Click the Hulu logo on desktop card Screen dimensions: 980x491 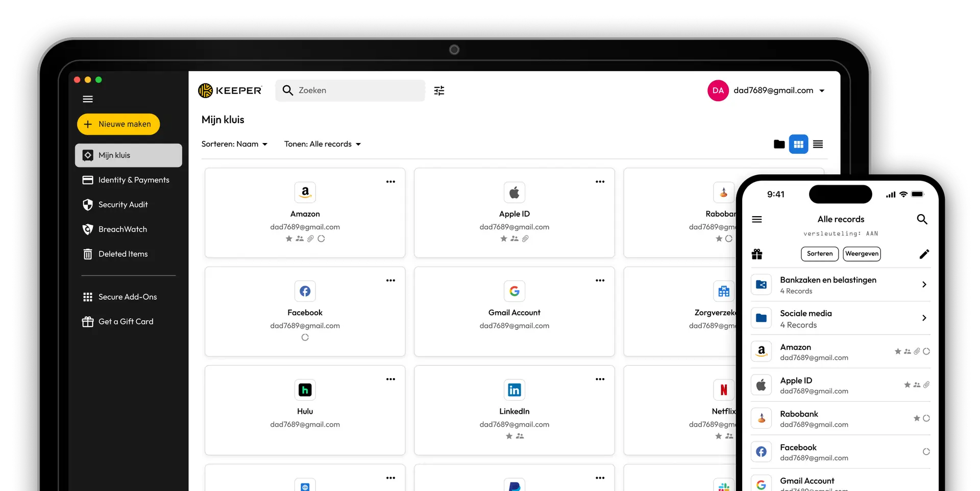pyautogui.click(x=305, y=390)
